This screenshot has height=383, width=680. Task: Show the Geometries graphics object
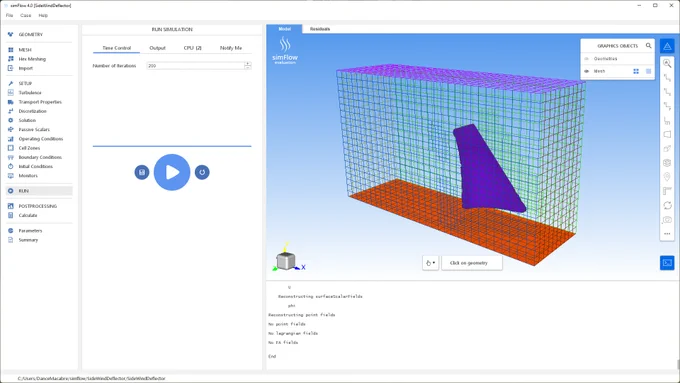click(586, 59)
